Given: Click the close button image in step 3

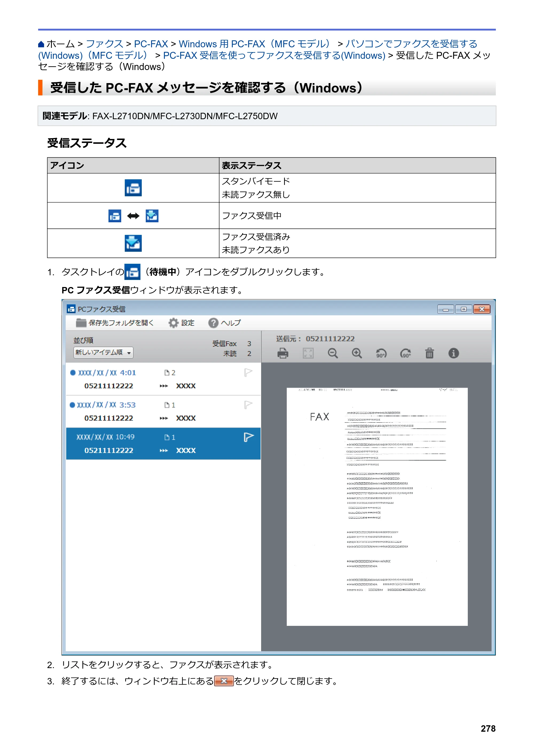Looking at the screenshot, I should click(224, 681).
